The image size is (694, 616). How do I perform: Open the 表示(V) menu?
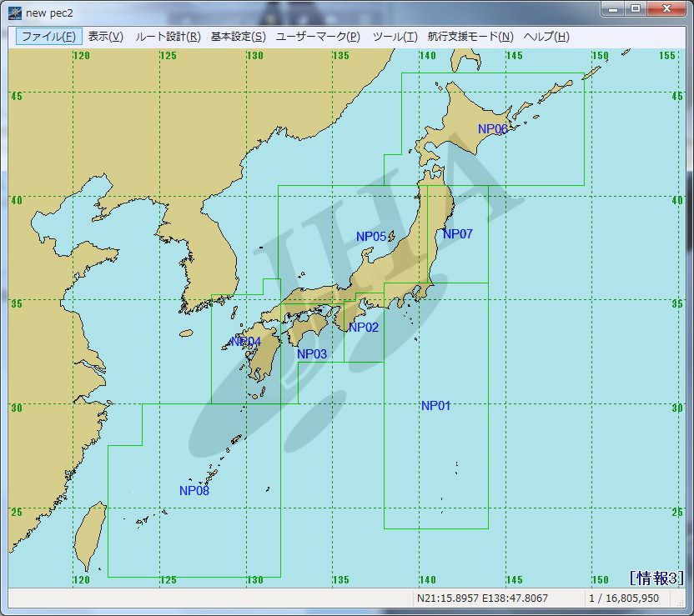tap(105, 37)
